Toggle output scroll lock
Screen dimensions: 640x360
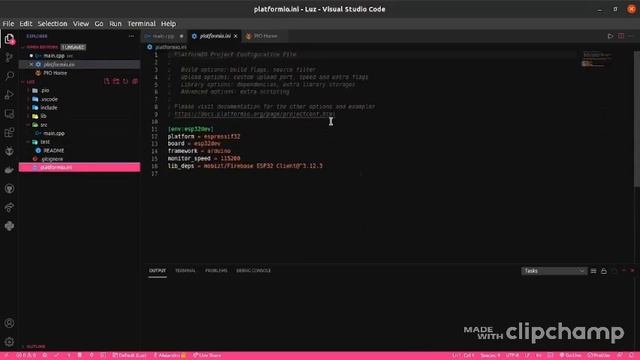[604, 271]
